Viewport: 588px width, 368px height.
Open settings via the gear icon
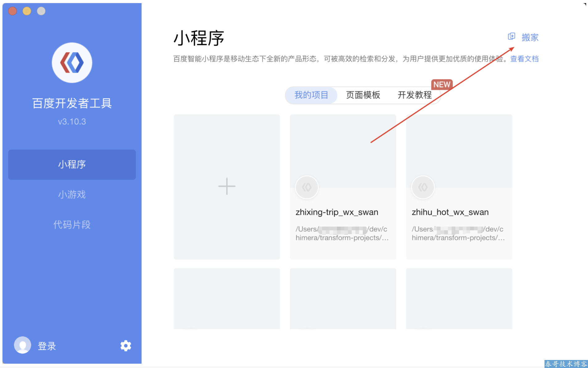126,345
